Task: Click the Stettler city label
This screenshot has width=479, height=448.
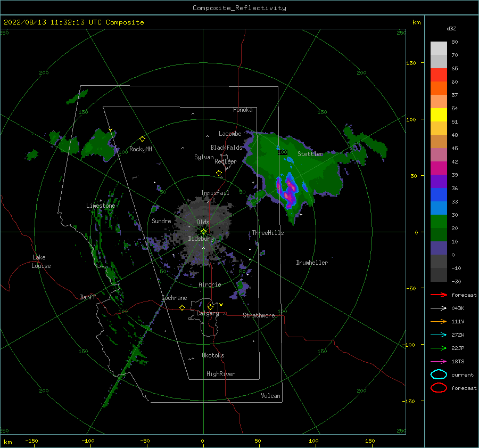Action: pyautogui.click(x=310, y=154)
